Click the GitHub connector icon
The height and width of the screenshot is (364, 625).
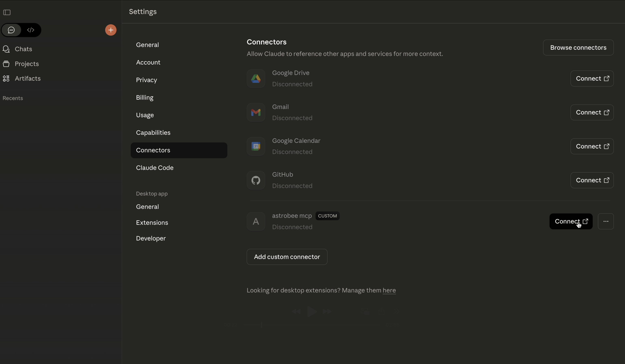pos(256,180)
